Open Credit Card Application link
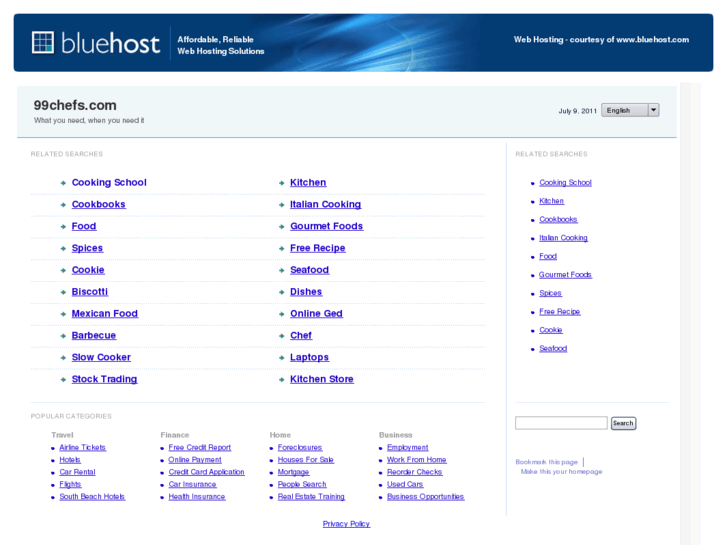Screen dimensions: 727x545 tap(206, 472)
